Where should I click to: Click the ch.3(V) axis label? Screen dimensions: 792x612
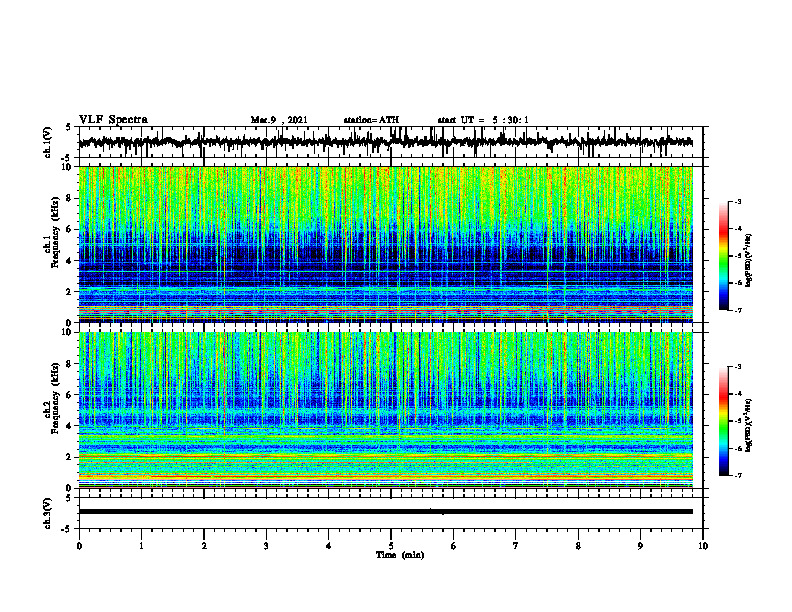pos(48,513)
